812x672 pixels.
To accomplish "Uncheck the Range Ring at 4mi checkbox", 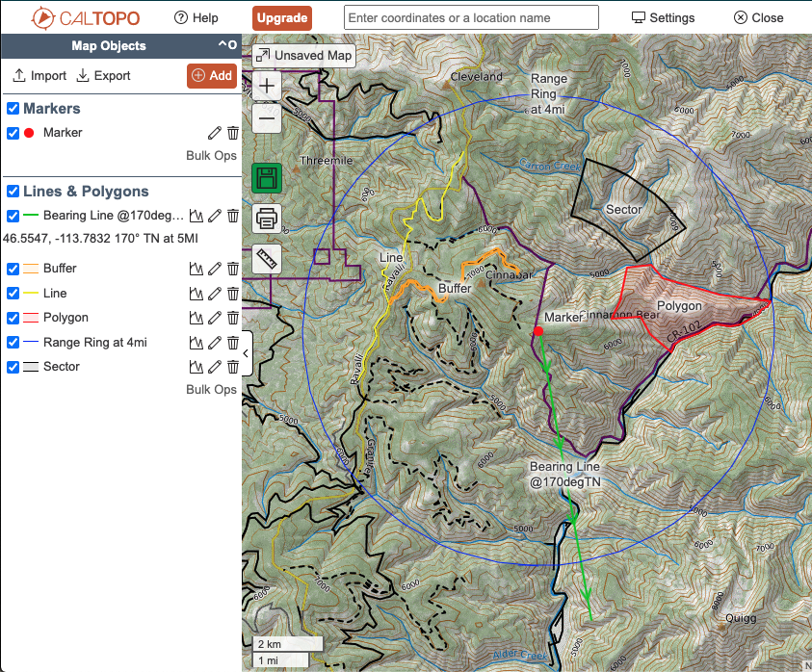I will coord(13,342).
